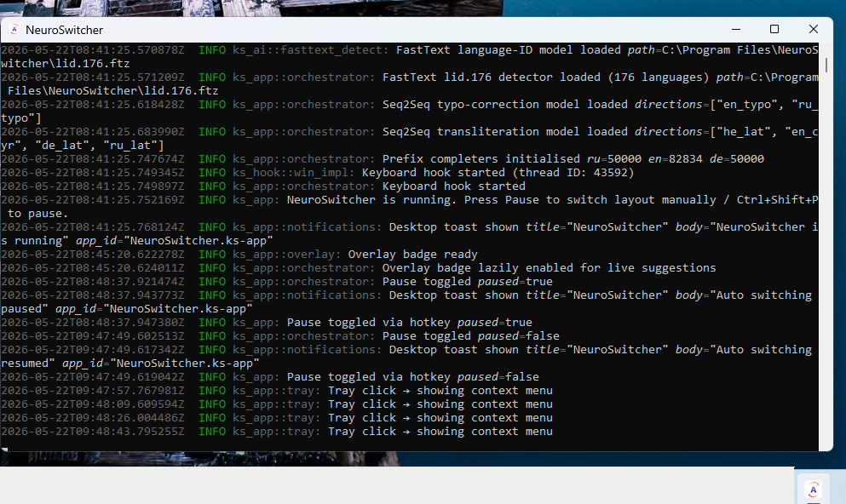
Task: Click "Pause toggled via hotkey paused=false" line
Action: 270,377
